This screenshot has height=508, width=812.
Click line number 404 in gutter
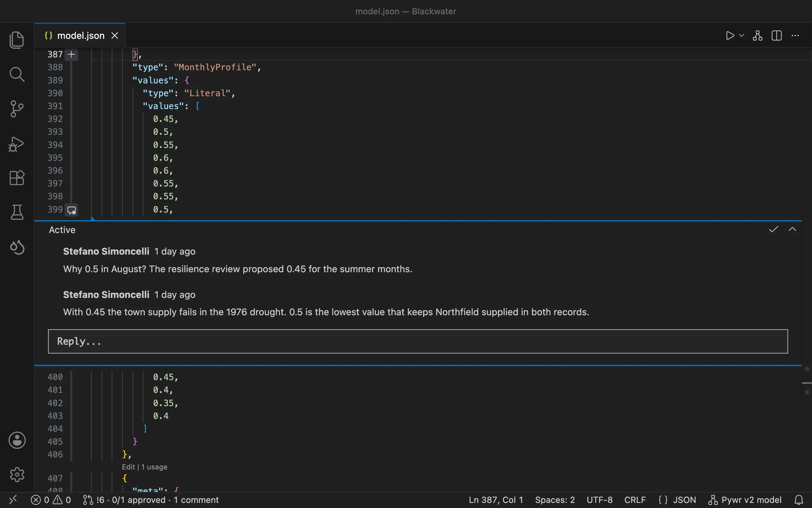(x=55, y=429)
